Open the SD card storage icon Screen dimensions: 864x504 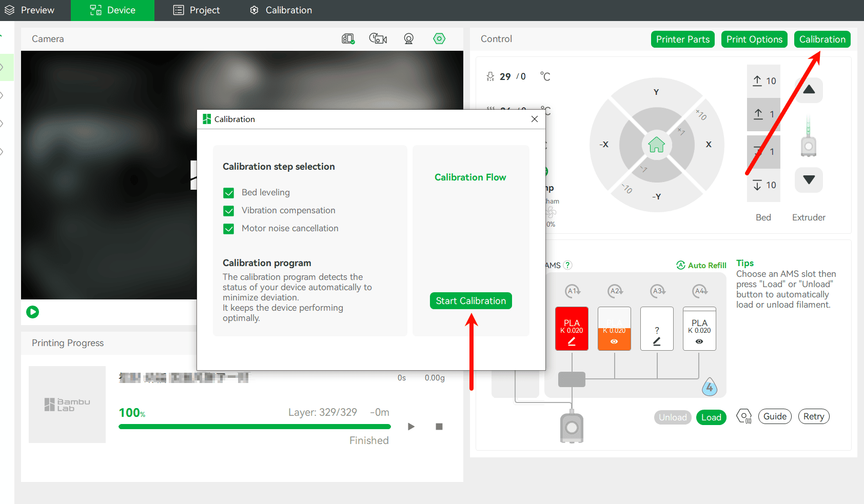pyautogui.click(x=348, y=39)
